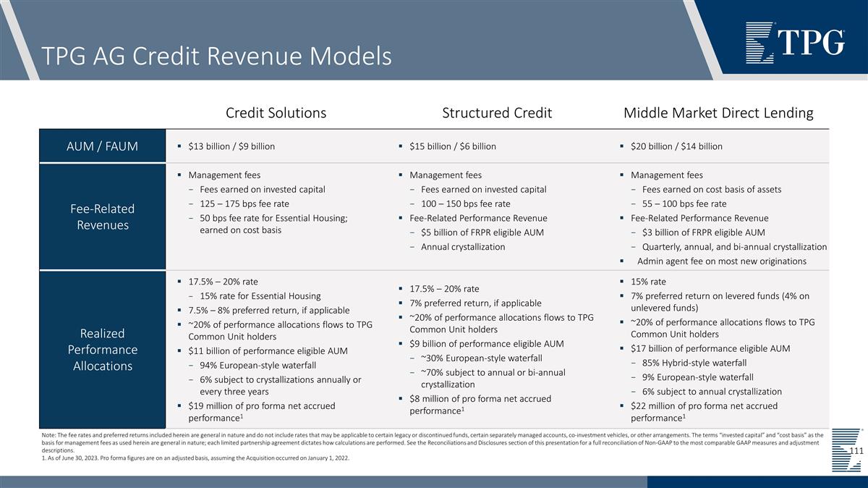868x488 pixels.
Task: Click the Fee-Related Revenues row header
Action: pos(103,216)
